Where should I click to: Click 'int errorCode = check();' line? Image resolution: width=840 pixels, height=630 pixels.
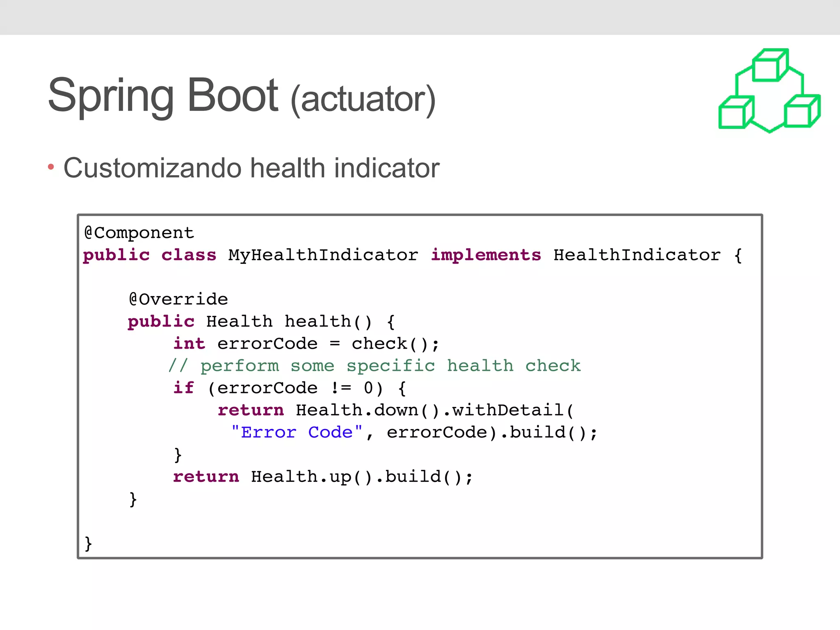pos(306,344)
